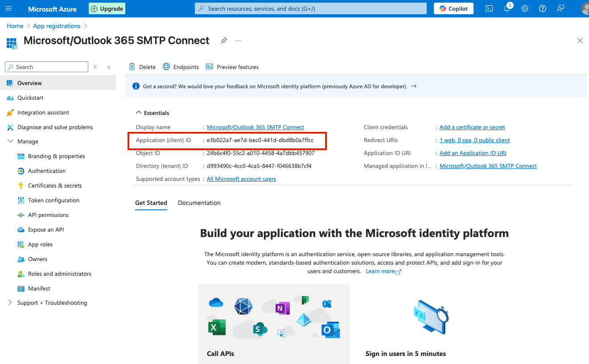This screenshot has width=589, height=364.
Task: Click the Delete trash icon
Action: point(132,67)
